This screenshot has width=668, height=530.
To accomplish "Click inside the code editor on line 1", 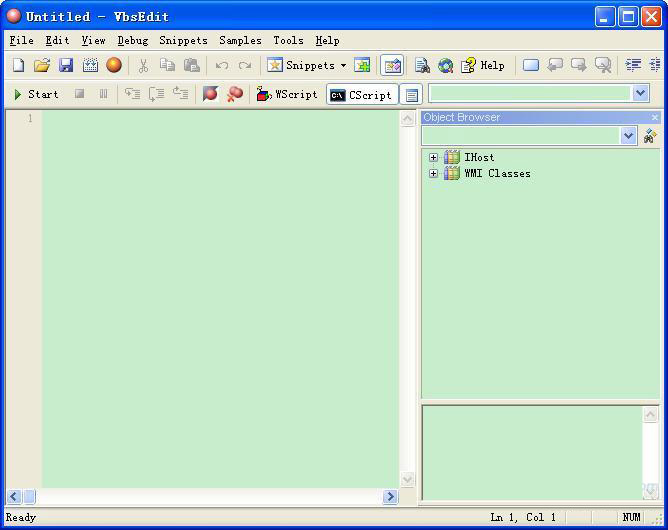I will (220, 119).
